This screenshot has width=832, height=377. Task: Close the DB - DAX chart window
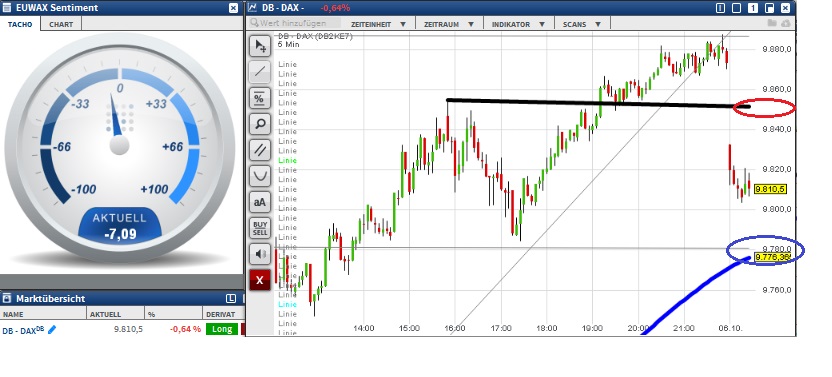tap(786, 8)
